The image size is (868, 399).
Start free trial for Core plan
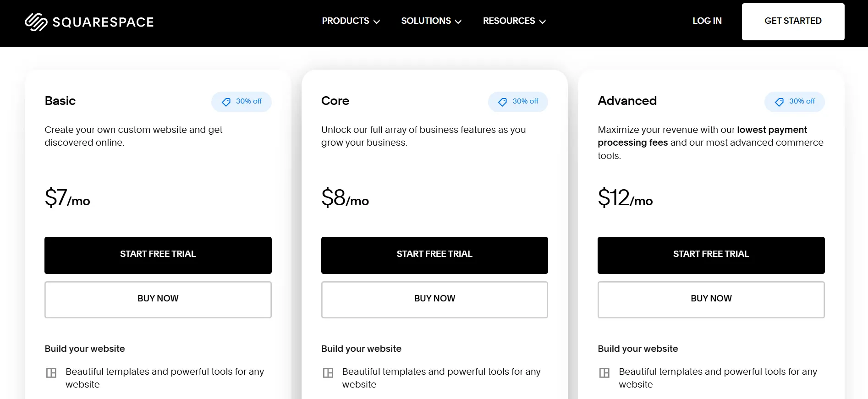coord(434,255)
